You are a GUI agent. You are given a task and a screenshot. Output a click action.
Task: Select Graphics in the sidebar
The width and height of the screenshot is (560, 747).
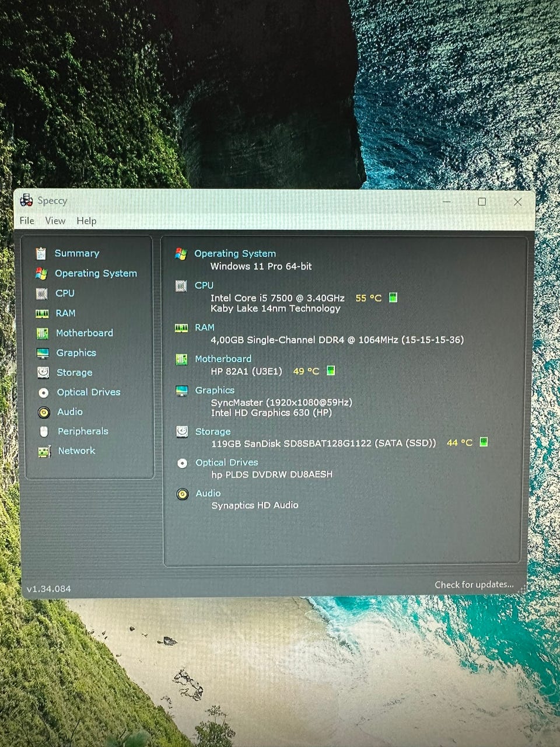point(76,353)
